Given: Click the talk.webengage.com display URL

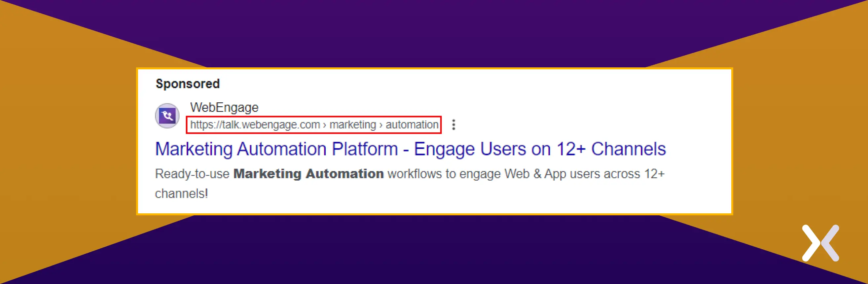Looking at the screenshot, I should 314,124.
